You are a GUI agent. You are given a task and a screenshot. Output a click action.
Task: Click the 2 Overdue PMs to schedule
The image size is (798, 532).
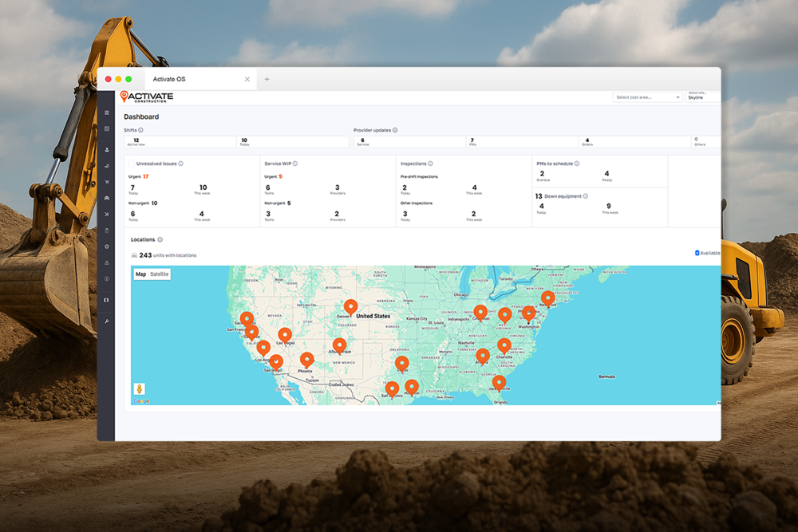click(x=543, y=176)
